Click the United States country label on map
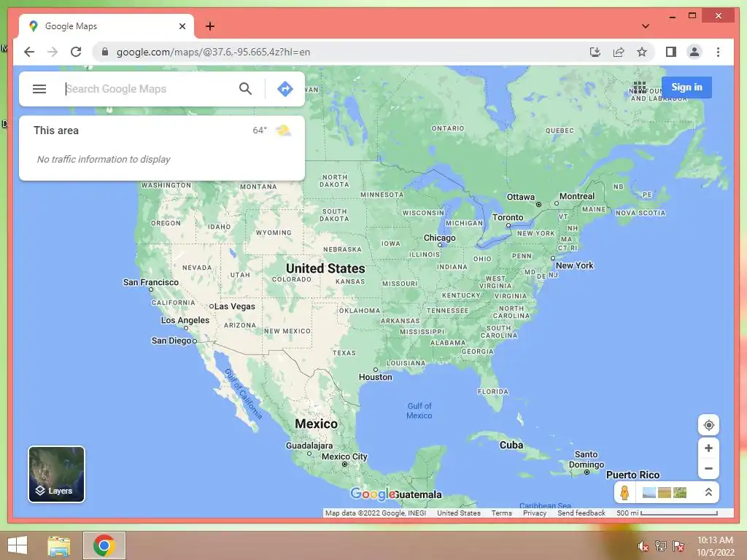747x560 pixels. point(325,268)
